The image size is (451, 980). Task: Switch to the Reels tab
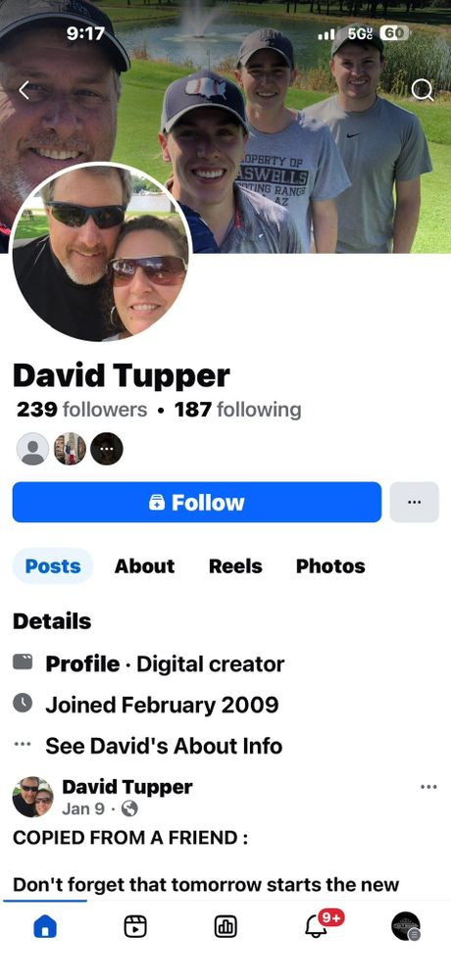coord(235,566)
